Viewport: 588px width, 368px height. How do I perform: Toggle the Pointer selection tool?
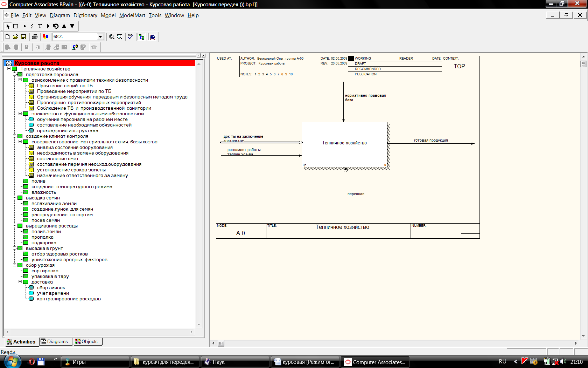(x=8, y=26)
